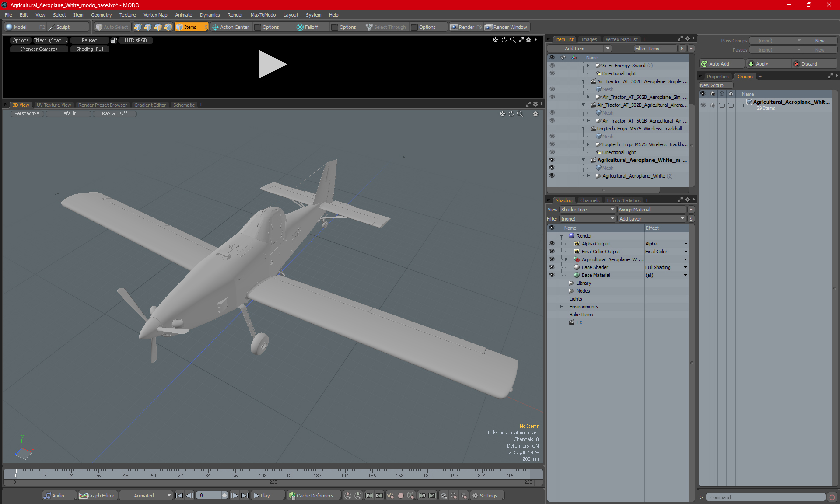The width and height of the screenshot is (840, 504).
Task: Toggle visibility of Alpha Output layer
Action: pyautogui.click(x=552, y=244)
